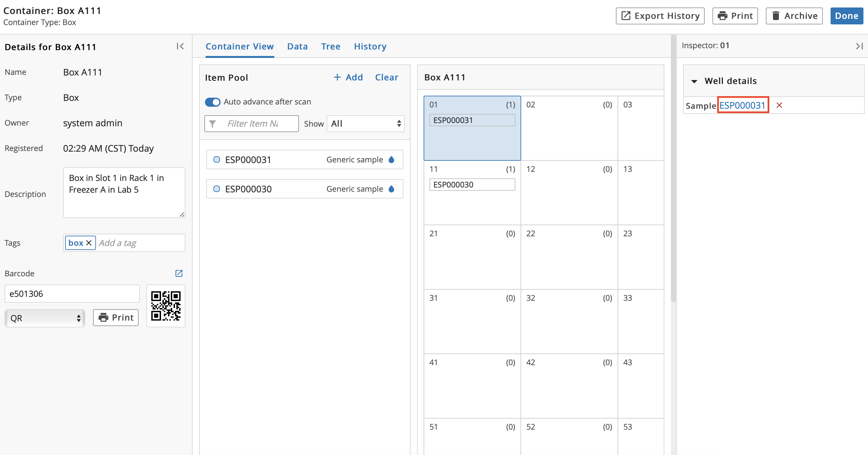The width and height of the screenshot is (868, 455).
Task: Click the resize handle of Description box
Action: pos(182,215)
